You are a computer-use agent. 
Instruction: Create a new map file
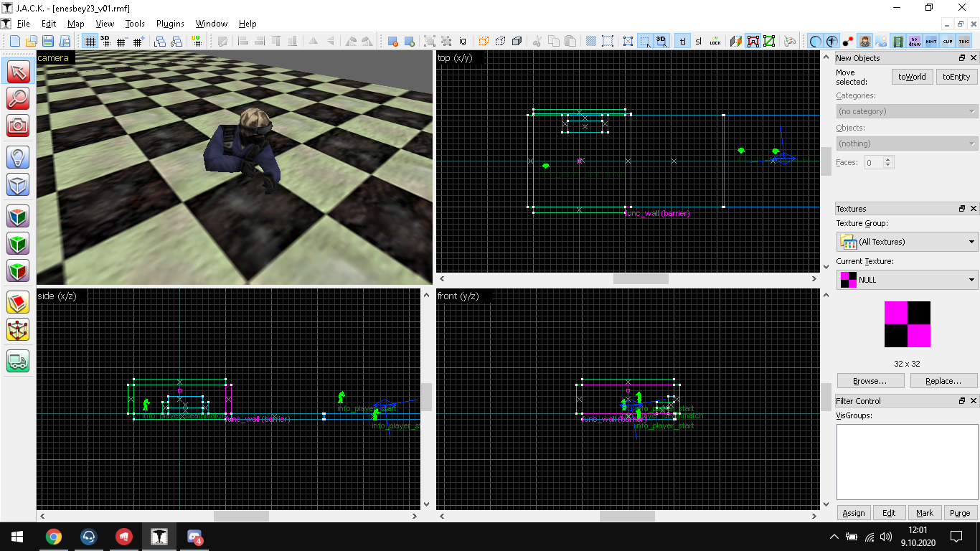[x=14, y=41]
